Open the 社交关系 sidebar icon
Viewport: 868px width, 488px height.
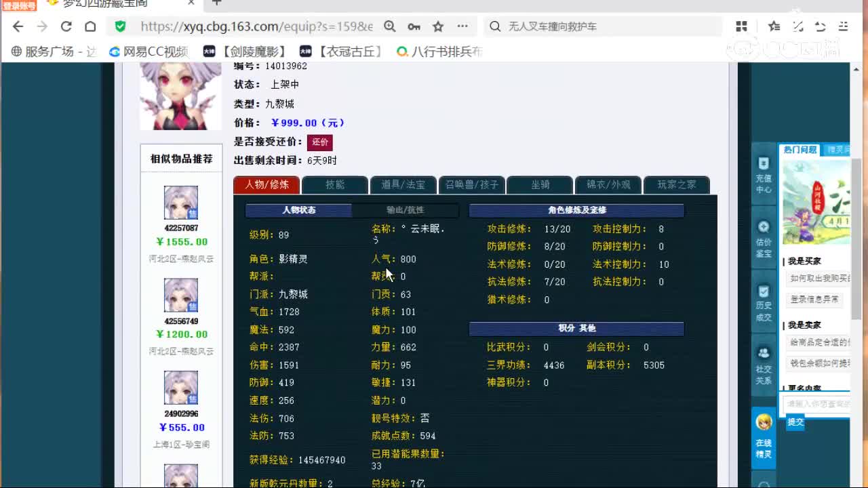tap(764, 366)
